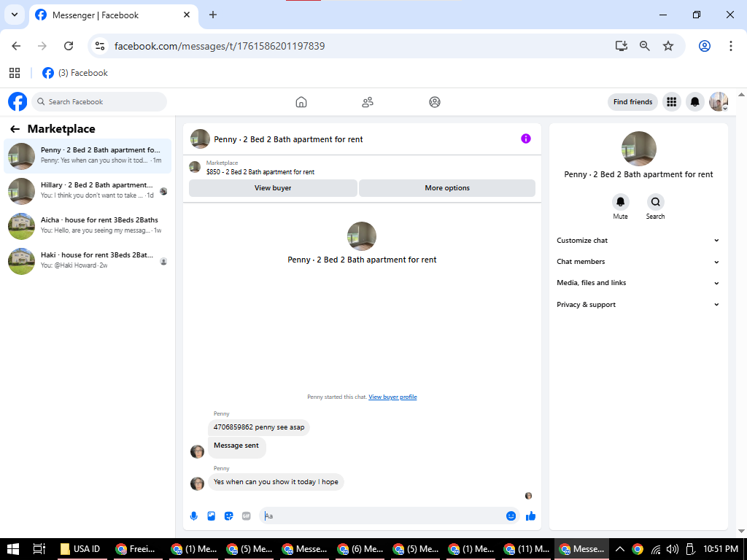The height and width of the screenshot is (560, 747).
Task: Go back using Marketplace back arrow
Action: (x=15, y=129)
